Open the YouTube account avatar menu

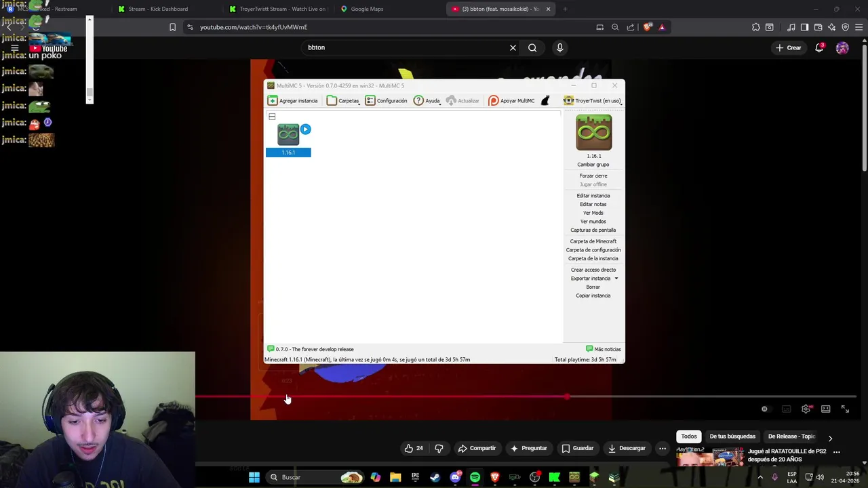(x=842, y=47)
